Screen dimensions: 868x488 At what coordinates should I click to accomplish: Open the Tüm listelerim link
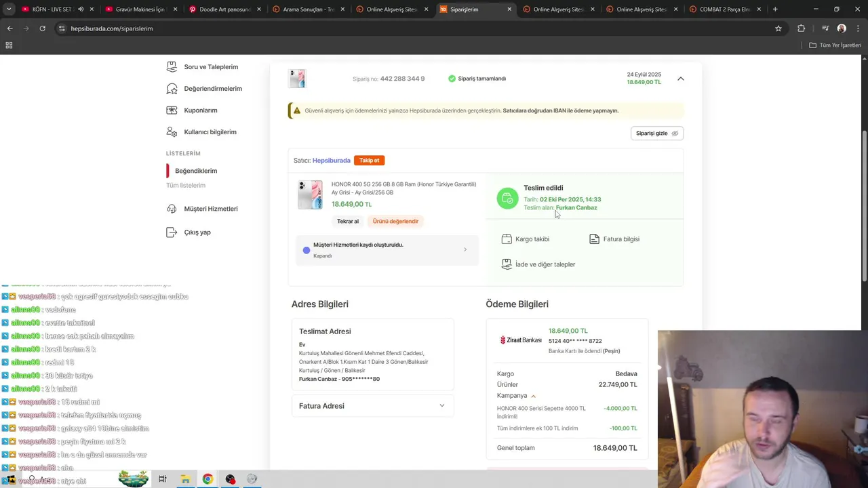click(186, 186)
